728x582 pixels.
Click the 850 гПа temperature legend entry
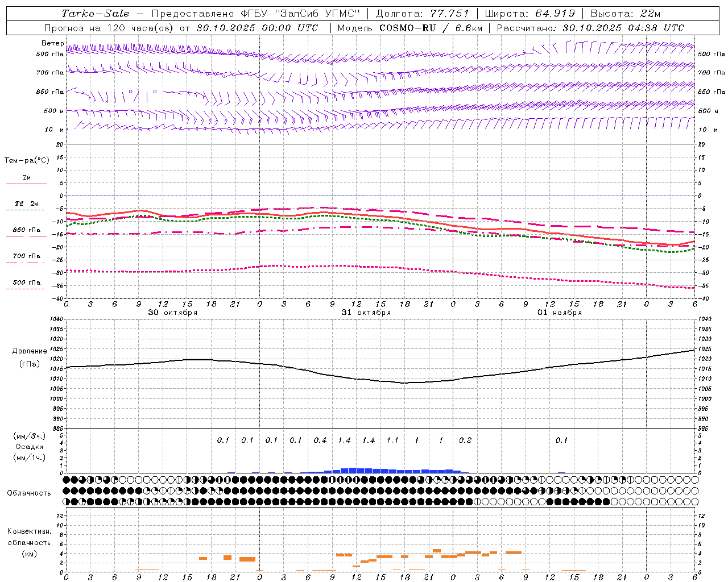(26, 230)
